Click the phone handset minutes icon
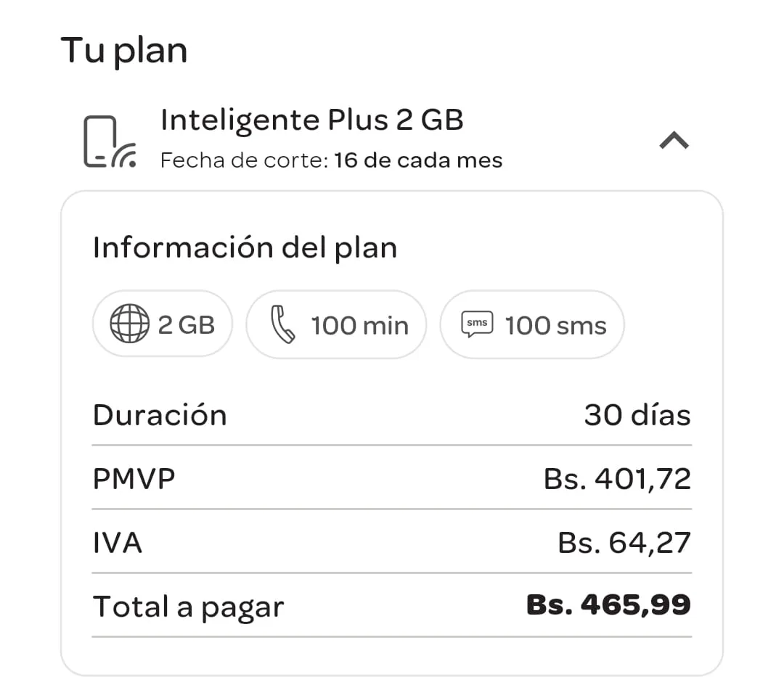The height and width of the screenshot is (677, 784). (282, 324)
